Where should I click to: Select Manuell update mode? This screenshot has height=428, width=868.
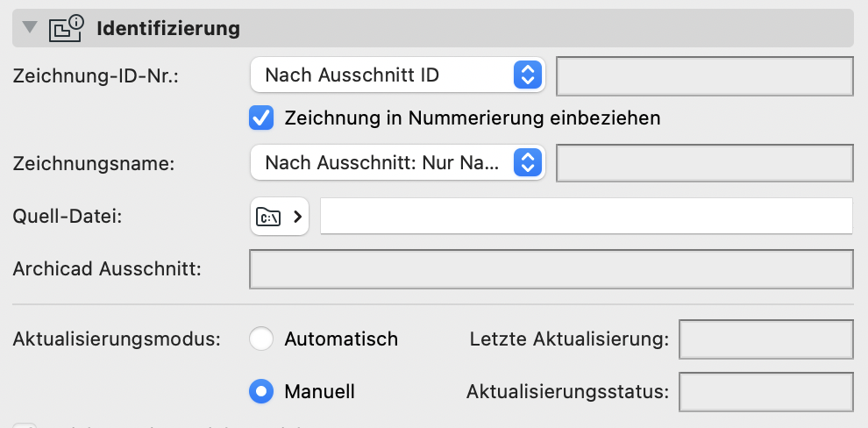(261, 391)
